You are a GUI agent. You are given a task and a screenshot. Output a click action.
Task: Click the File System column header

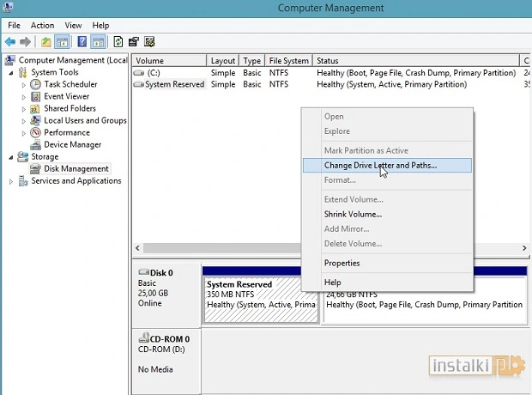pyautogui.click(x=288, y=61)
